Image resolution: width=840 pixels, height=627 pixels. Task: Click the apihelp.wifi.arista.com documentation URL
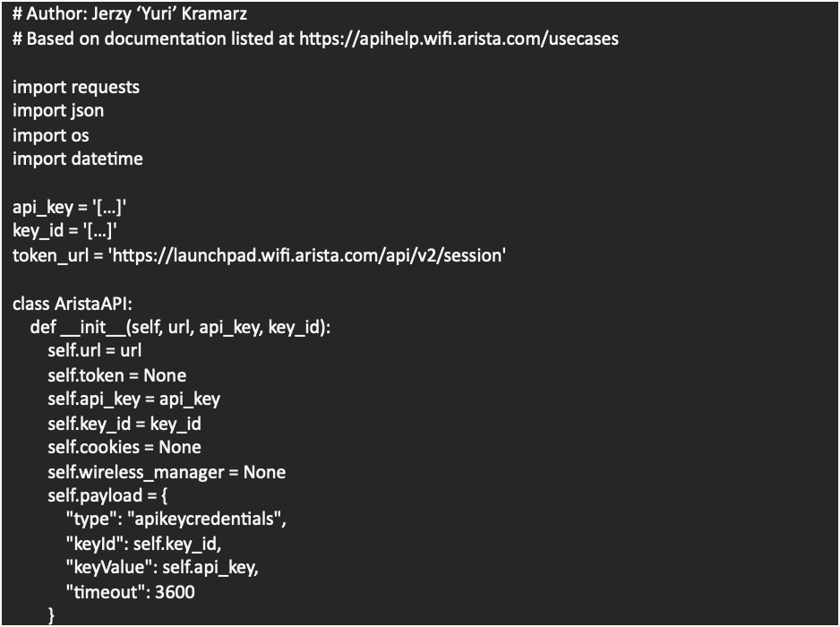[x=458, y=39]
